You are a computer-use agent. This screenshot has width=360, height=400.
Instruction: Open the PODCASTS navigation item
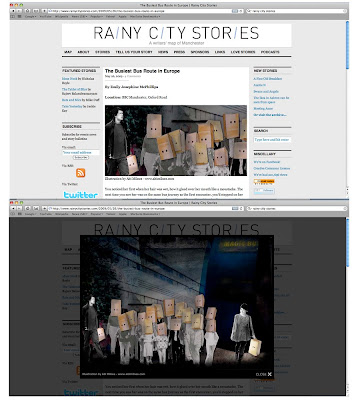[270, 52]
